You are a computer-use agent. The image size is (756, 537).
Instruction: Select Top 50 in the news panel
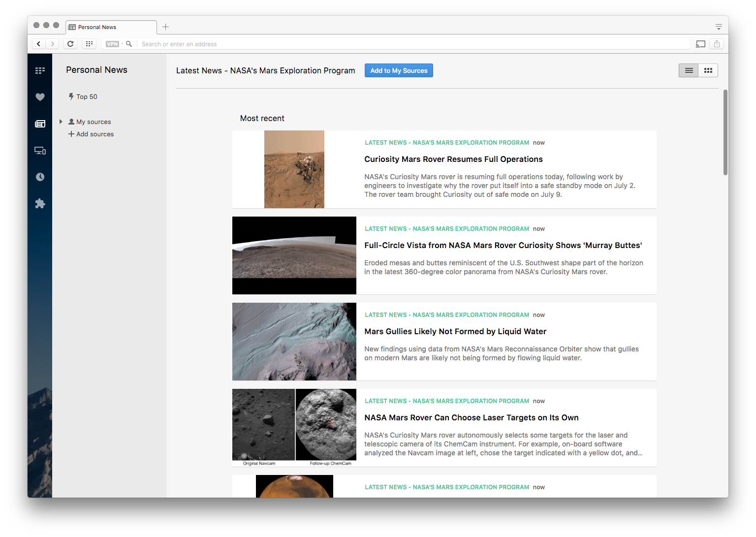click(x=87, y=96)
